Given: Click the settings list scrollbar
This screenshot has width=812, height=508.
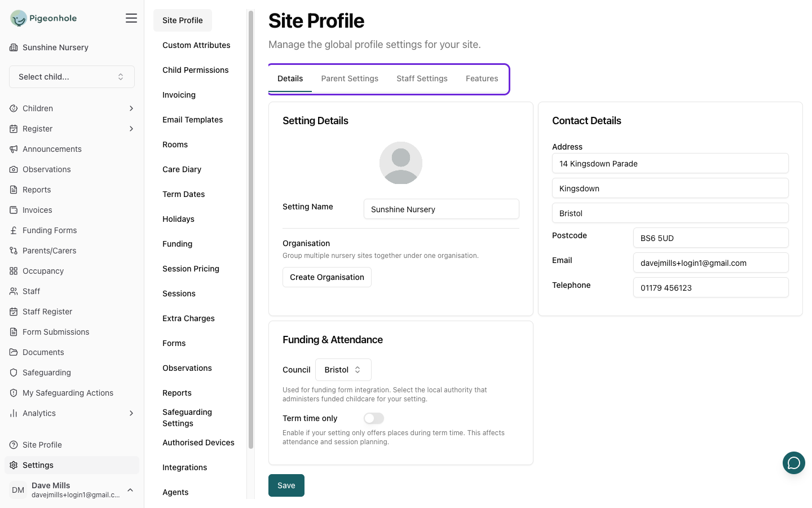Looking at the screenshot, I should click(251, 230).
